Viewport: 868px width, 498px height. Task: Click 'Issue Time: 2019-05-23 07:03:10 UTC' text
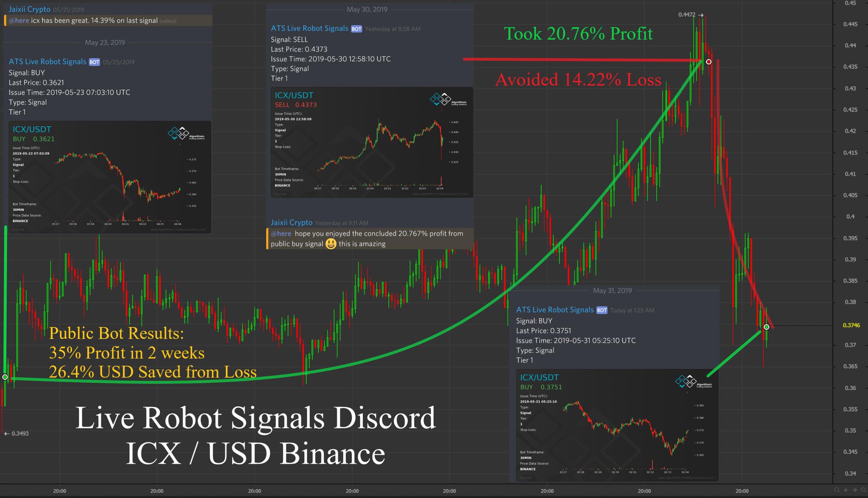coord(70,92)
